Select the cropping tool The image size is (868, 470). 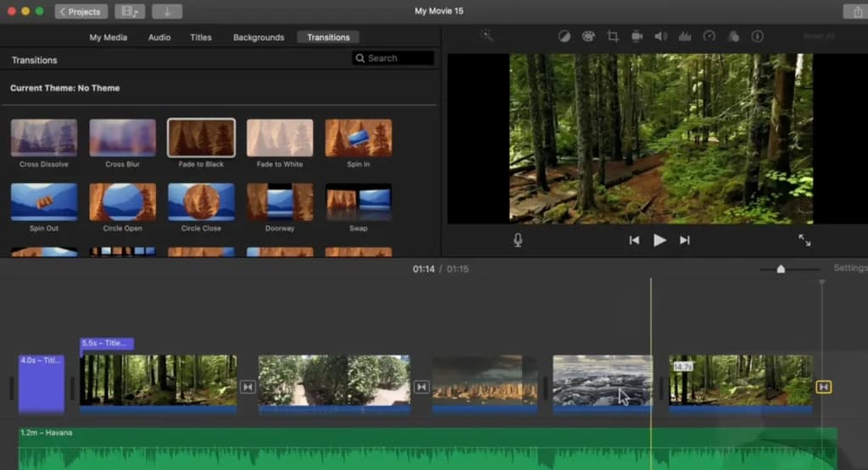click(x=612, y=36)
